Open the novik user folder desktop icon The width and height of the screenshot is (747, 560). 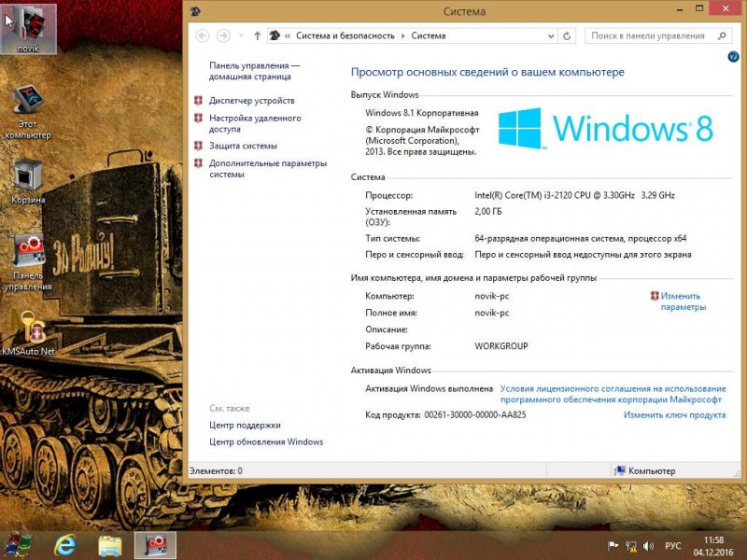[28, 29]
